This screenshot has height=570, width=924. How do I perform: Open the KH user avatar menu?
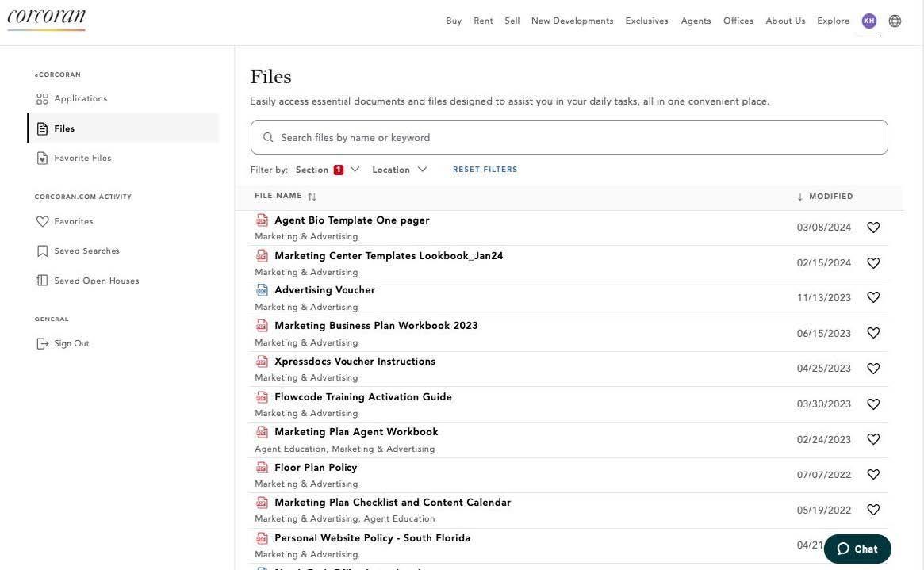point(868,21)
